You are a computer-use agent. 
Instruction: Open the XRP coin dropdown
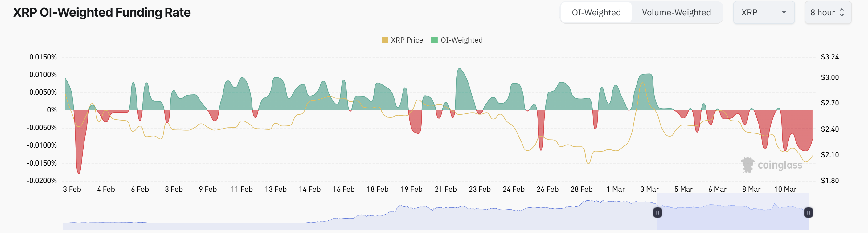pos(764,12)
